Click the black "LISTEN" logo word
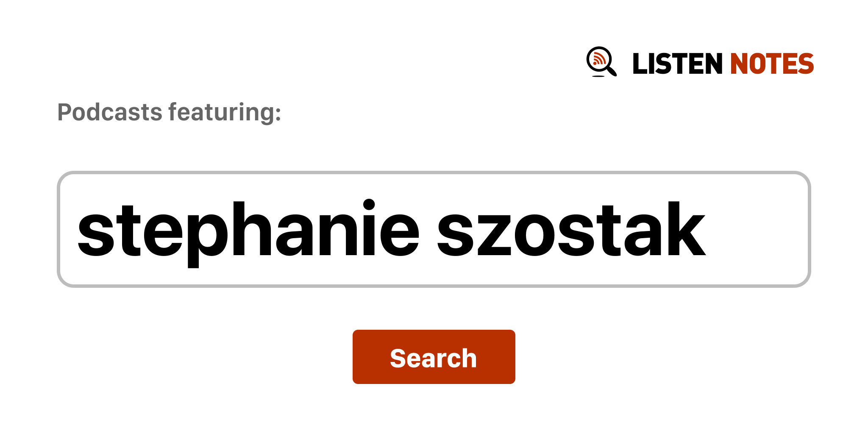868x434 pixels. [x=677, y=64]
